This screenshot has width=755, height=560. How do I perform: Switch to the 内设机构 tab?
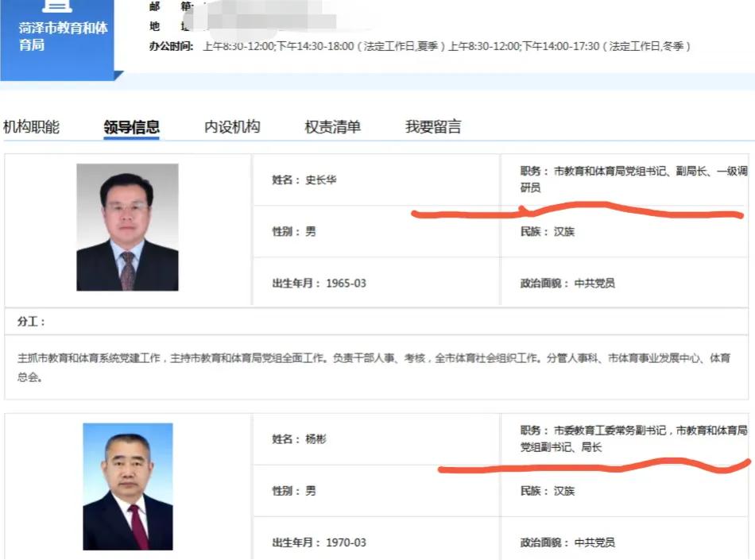tap(232, 127)
